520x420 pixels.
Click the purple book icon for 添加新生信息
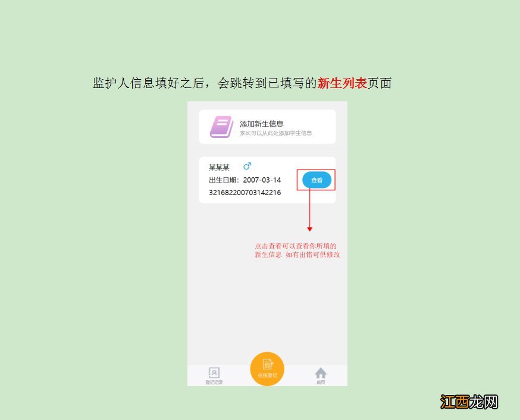click(x=220, y=126)
